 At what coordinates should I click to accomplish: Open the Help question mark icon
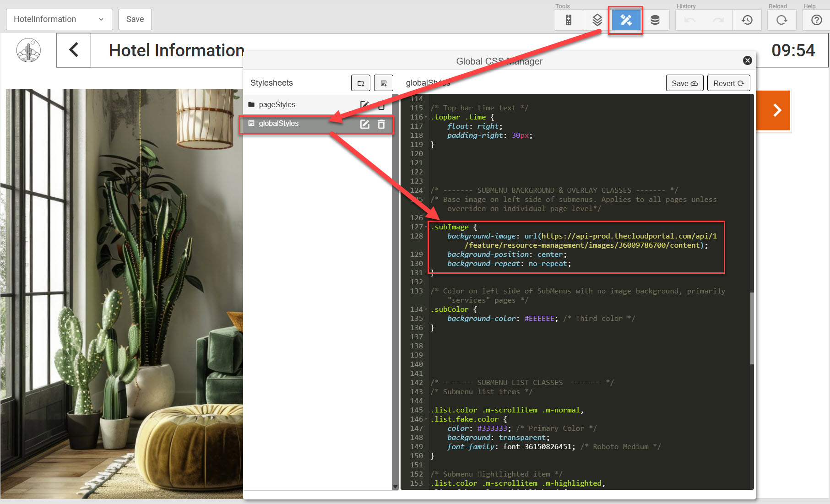point(816,20)
